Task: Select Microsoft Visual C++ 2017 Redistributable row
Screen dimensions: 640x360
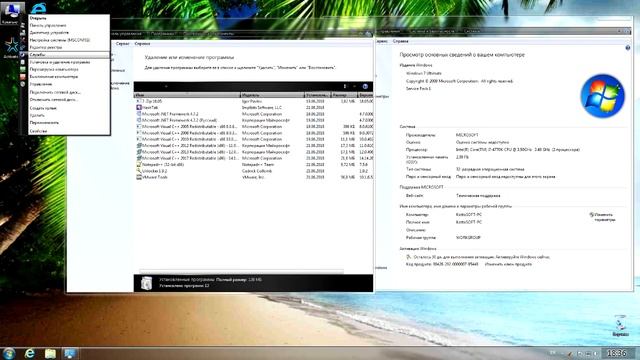Action: (253, 158)
